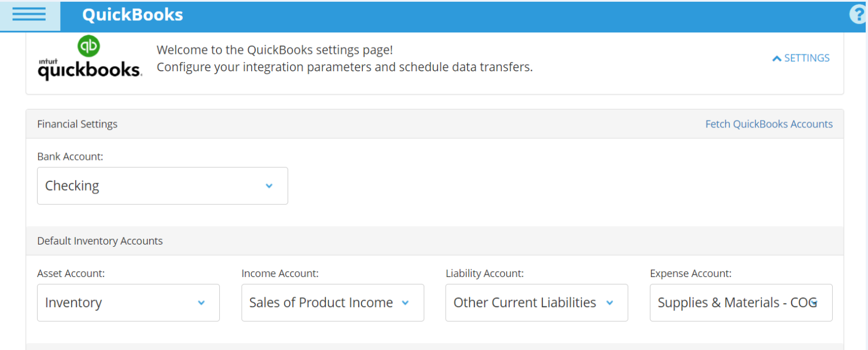The image size is (868, 350).
Task: Open the hamburger navigation menu
Action: tap(30, 15)
